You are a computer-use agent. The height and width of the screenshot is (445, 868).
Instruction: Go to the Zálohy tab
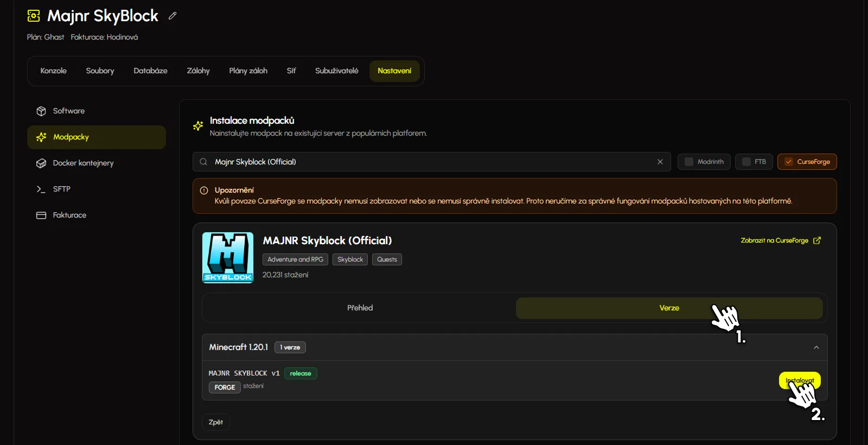point(198,71)
